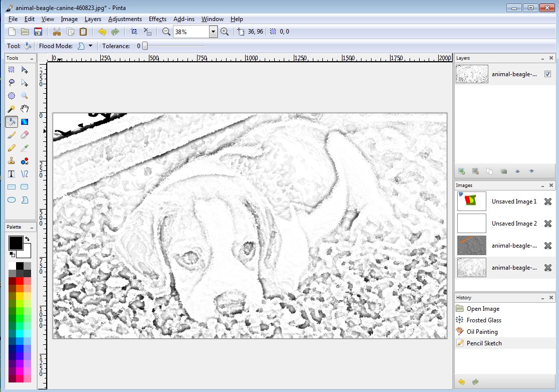Switch to the Gradient tool

[x=25, y=121]
